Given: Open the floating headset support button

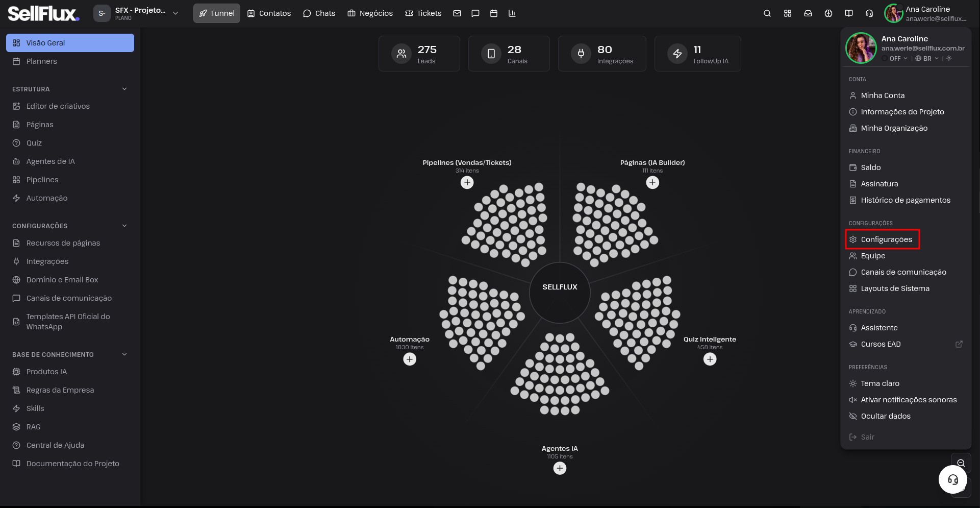Looking at the screenshot, I should 953,479.
